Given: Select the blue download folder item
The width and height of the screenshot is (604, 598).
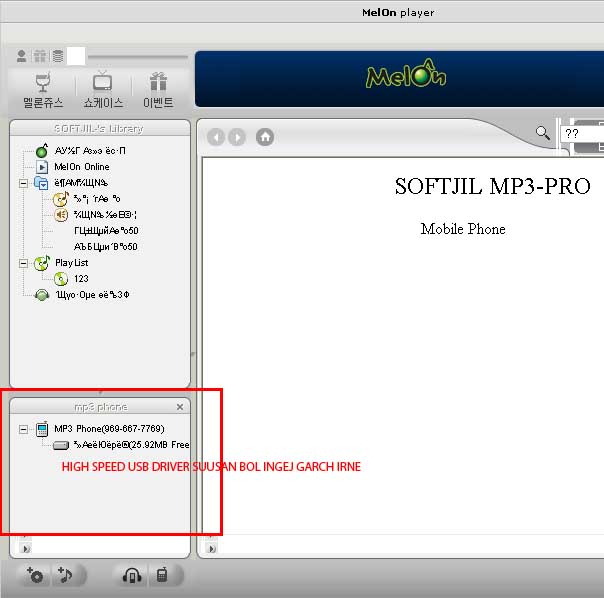Looking at the screenshot, I should pyautogui.click(x=72, y=183).
